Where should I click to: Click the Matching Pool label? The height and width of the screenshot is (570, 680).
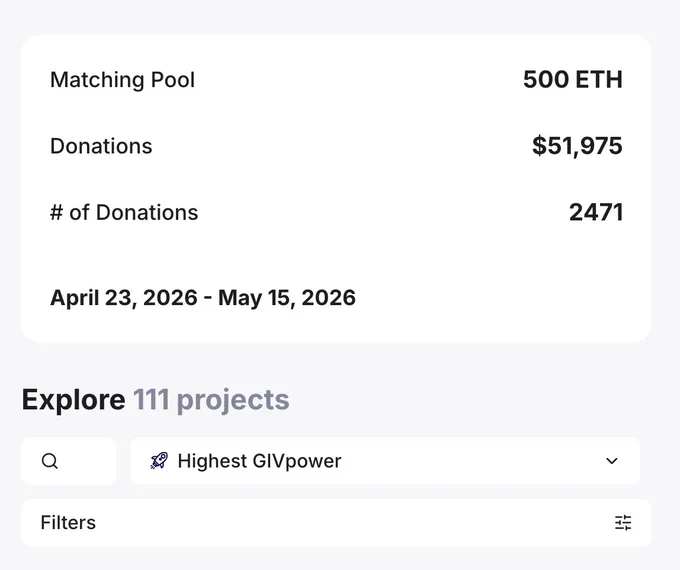[x=122, y=80]
